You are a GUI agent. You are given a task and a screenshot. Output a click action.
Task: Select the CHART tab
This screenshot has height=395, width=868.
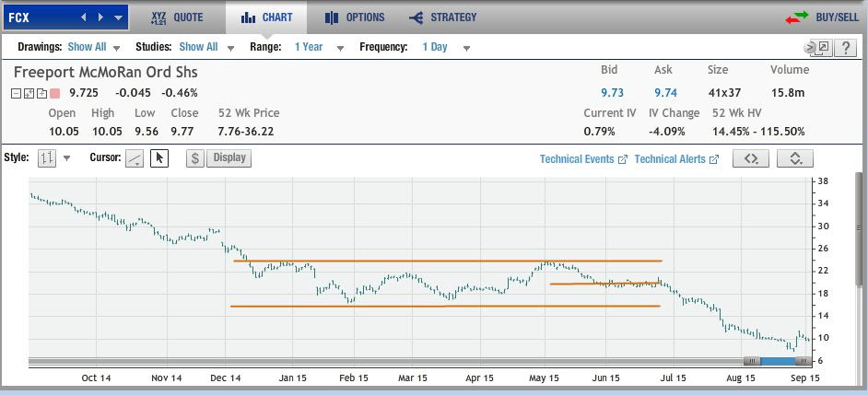click(x=266, y=17)
